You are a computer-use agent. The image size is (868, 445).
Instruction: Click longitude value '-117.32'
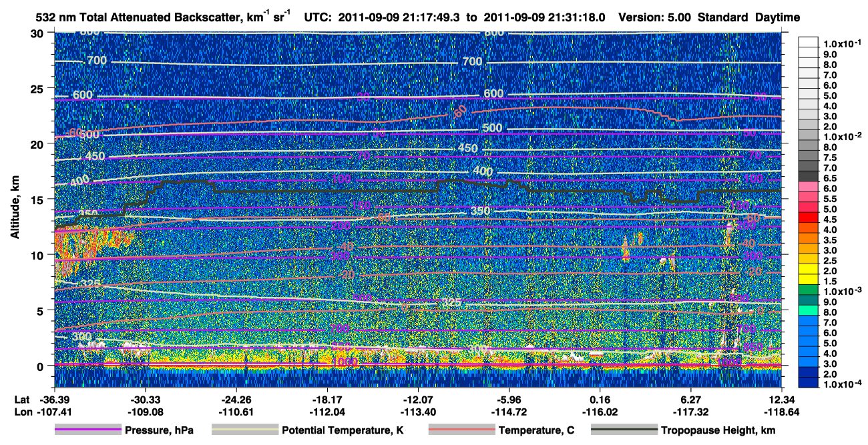690,412
